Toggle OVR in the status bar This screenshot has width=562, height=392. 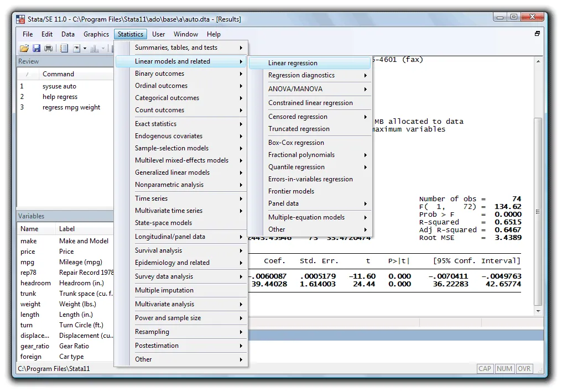[523, 368]
